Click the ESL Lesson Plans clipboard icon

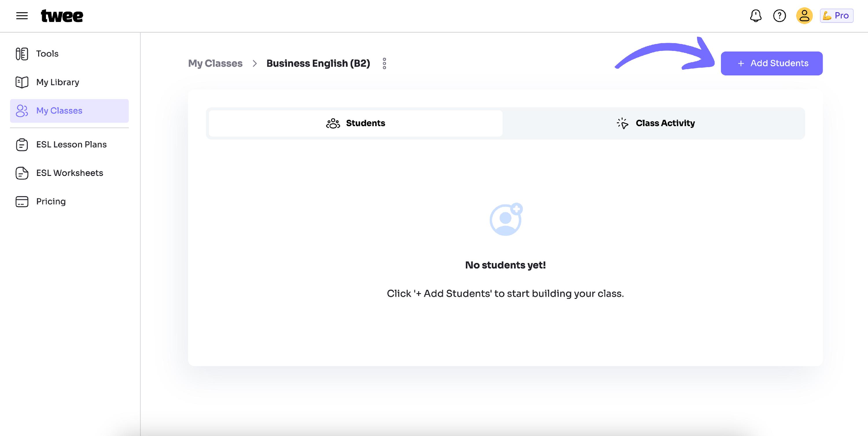pos(22,145)
